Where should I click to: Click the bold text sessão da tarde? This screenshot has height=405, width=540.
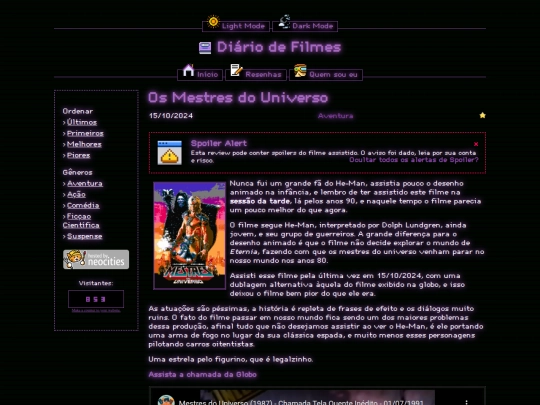point(260,201)
